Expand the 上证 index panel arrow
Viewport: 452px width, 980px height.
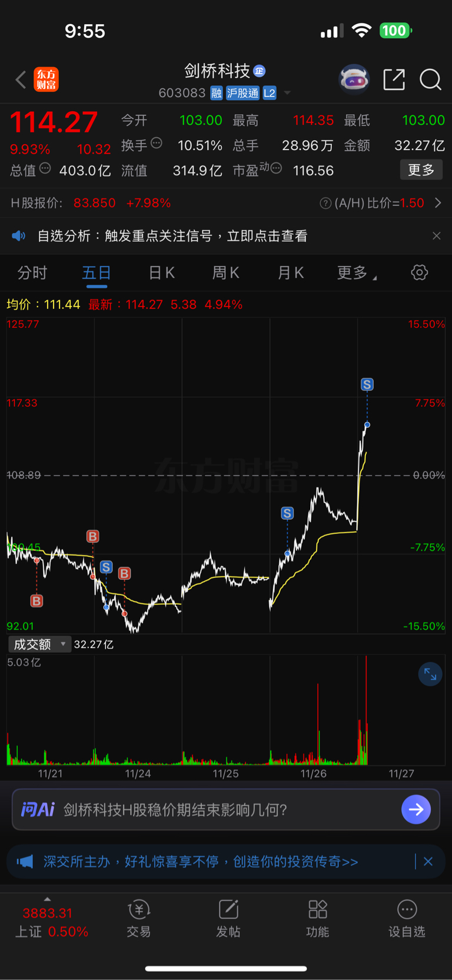pyautogui.click(x=47, y=899)
